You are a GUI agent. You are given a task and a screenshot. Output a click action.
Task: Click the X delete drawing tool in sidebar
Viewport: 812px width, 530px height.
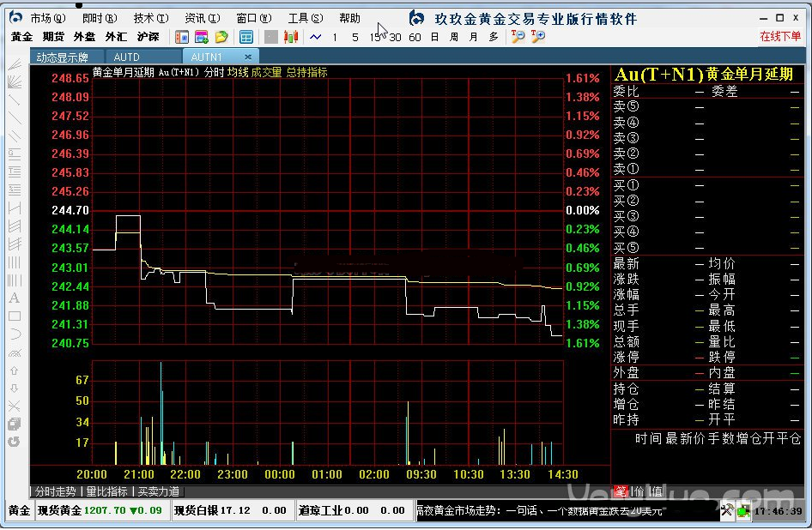point(14,406)
